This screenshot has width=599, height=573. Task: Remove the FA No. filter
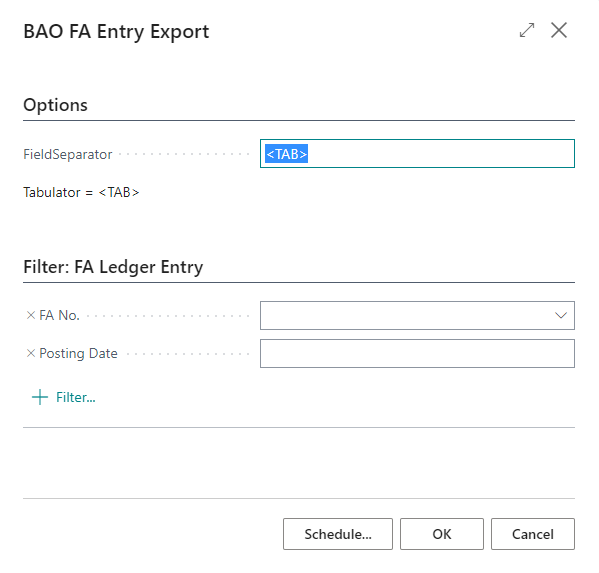coord(31,315)
